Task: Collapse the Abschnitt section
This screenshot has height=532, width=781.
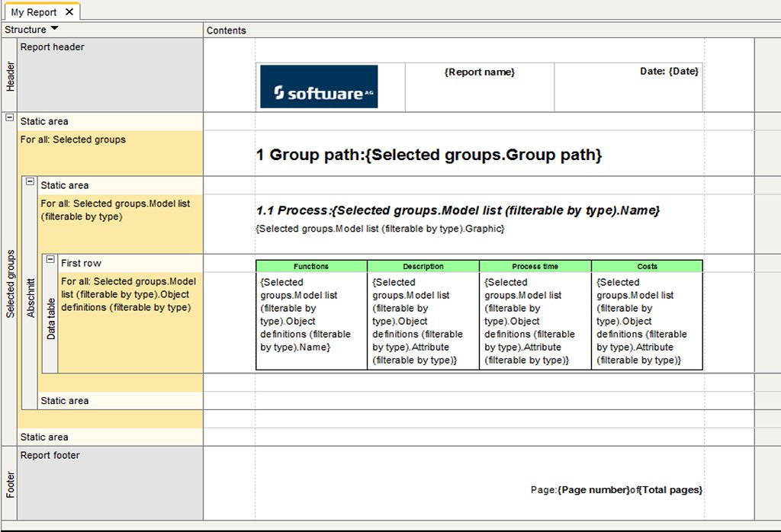Action: pyautogui.click(x=30, y=181)
